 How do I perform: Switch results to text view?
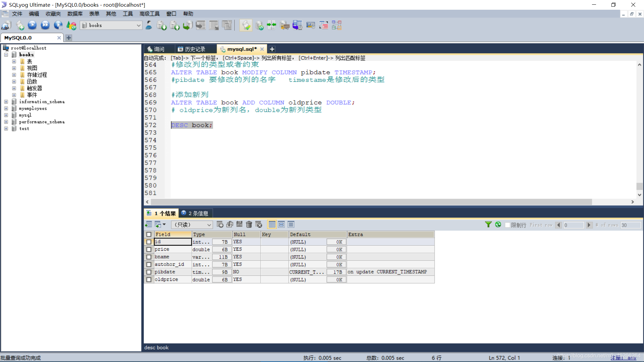[x=291, y=225]
